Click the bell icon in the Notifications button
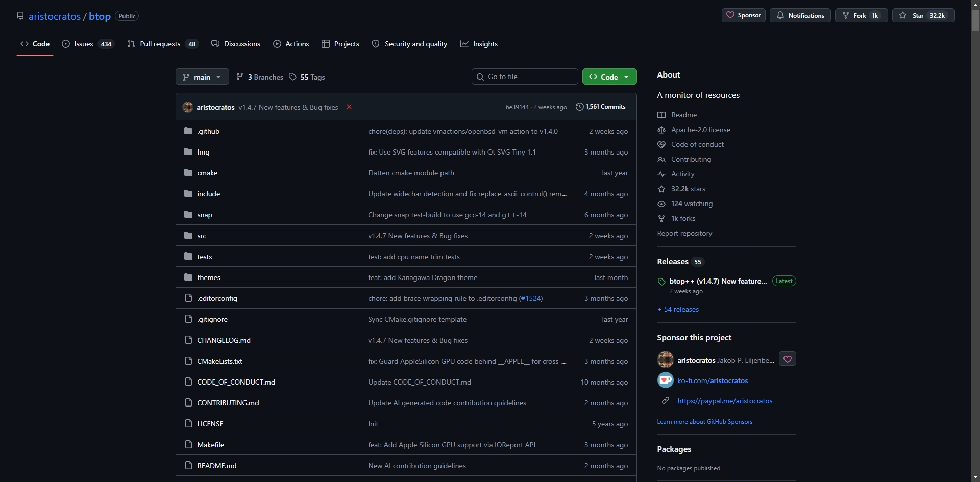The image size is (980, 482). [x=780, y=15]
